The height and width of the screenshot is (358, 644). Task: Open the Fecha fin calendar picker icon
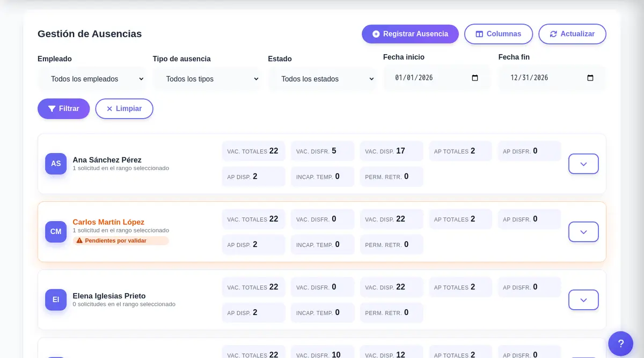[590, 78]
